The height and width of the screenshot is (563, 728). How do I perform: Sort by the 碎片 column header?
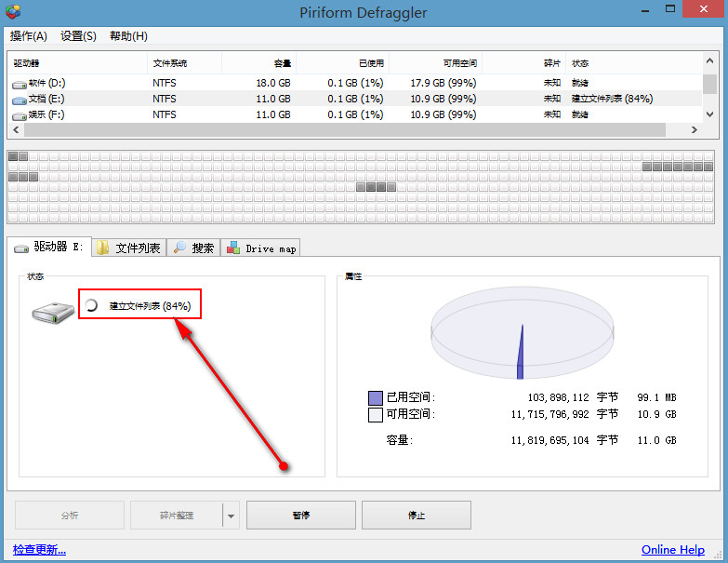click(523, 63)
